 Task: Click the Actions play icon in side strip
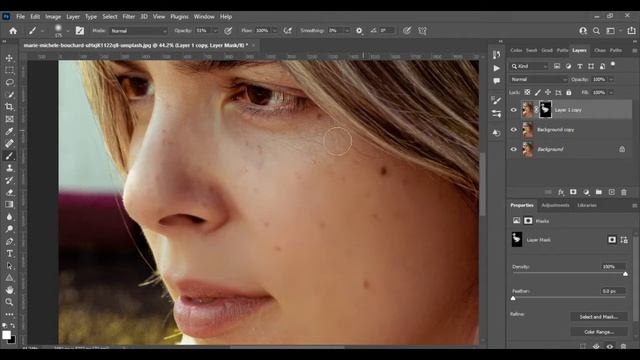click(x=496, y=68)
